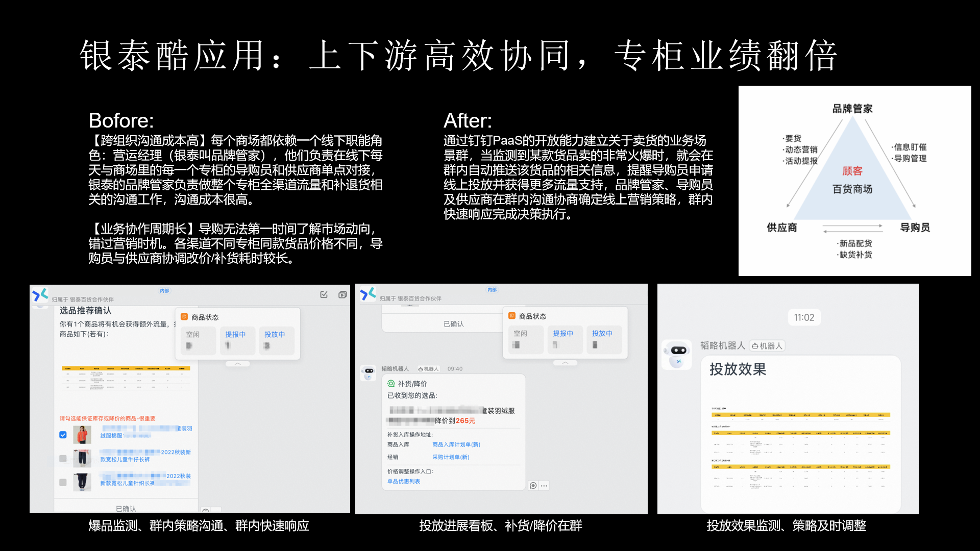Screen dimensions: 980x551
Task: Click the 选品推荐确认 card title
Action: [85, 310]
